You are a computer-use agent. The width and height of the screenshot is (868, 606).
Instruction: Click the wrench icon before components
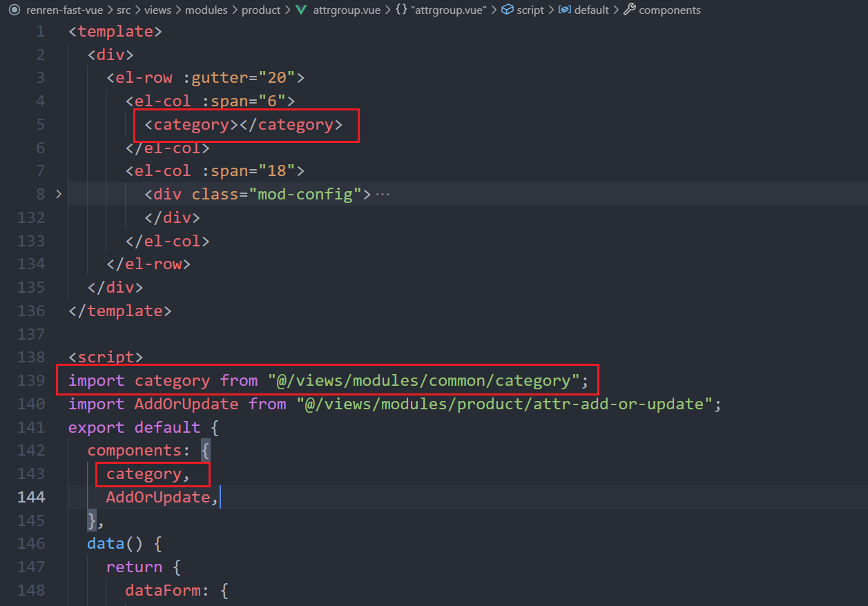point(629,10)
